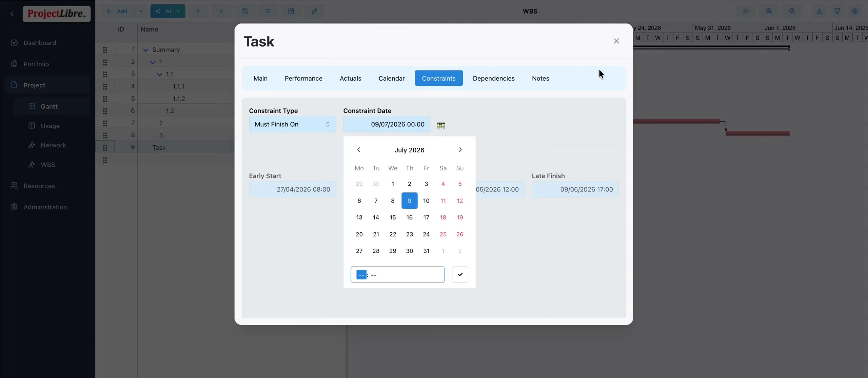This screenshot has height=378, width=868.
Task: Click the Name column header
Action: tap(149, 29)
